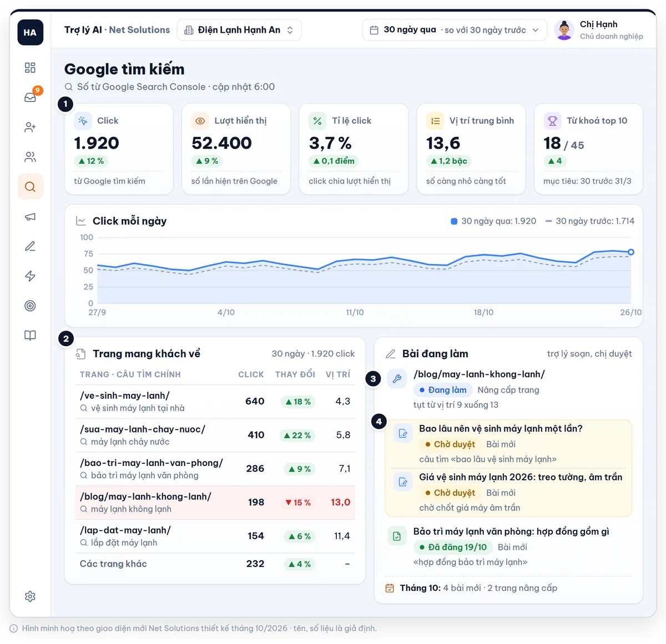The image size is (666, 644).
Task: Open the pencil writing icon in sidebar
Action: 30,246
